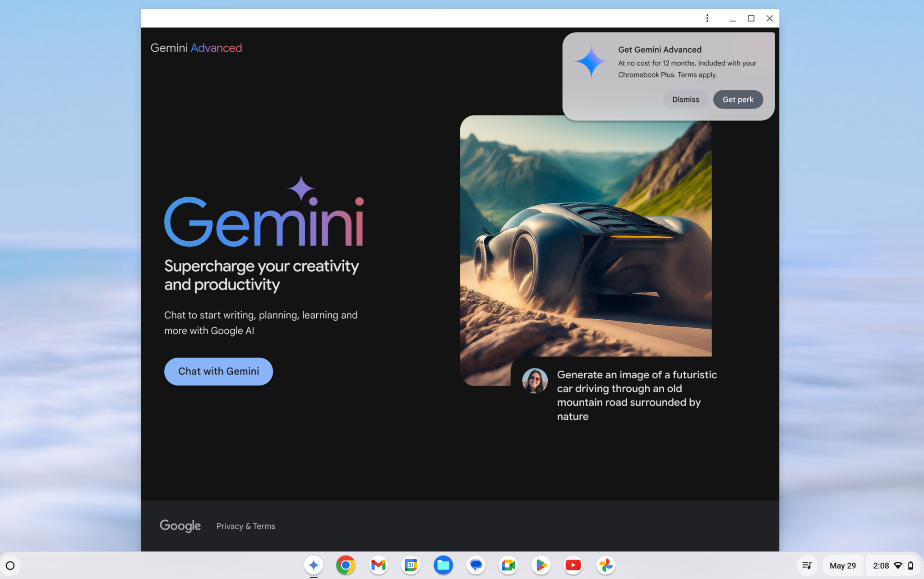The image size is (924, 579).
Task: Open Gmail from the shelf
Action: (x=378, y=565)
